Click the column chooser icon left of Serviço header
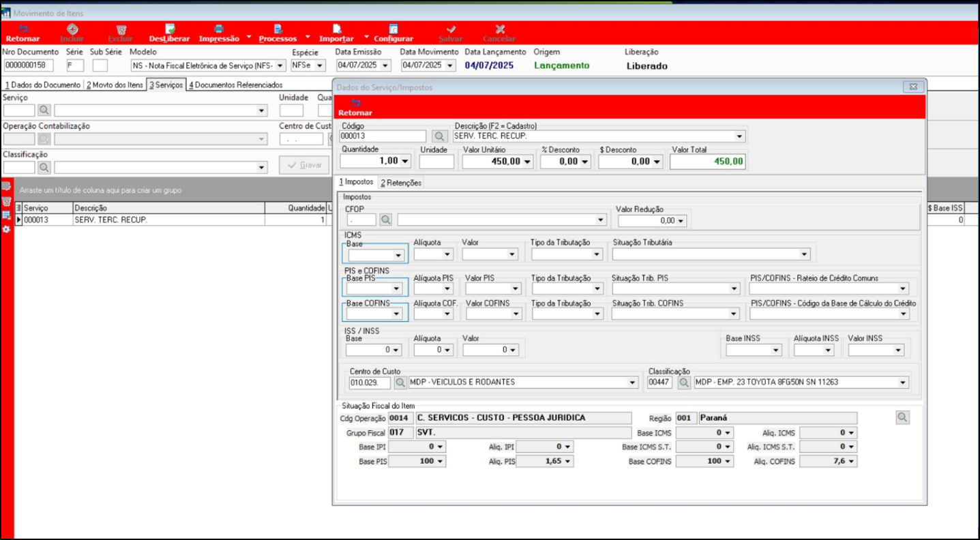This screenshot has width=980, height=540. [x=18, y=207]
